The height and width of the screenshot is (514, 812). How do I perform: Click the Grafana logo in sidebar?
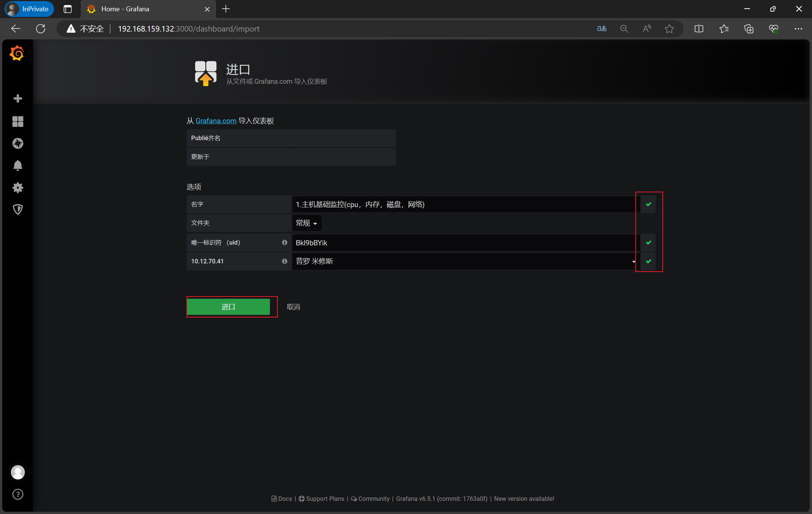pos(17,54)
